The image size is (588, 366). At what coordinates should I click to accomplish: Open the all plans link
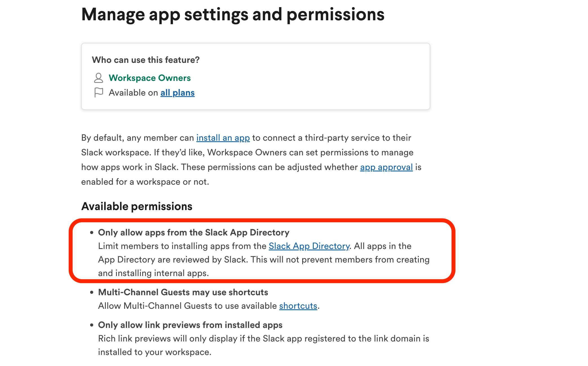pos(177,92)
